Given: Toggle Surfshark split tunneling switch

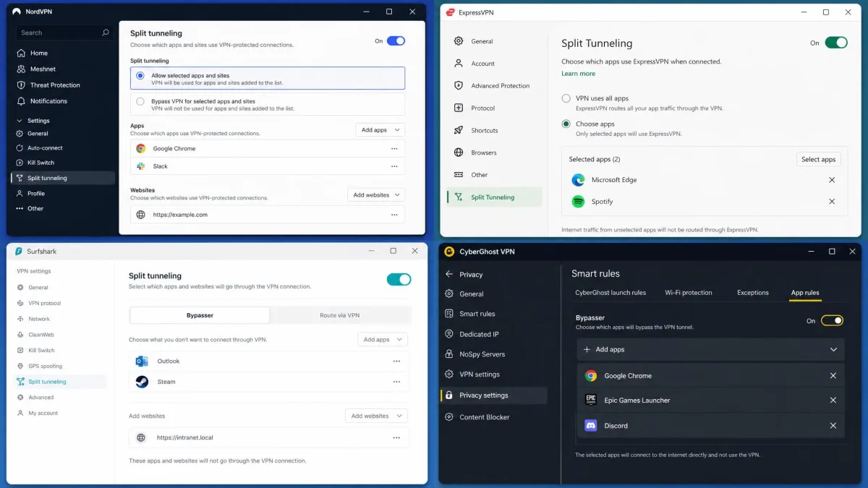Looking at the screenshot, I should coord(399,279).
